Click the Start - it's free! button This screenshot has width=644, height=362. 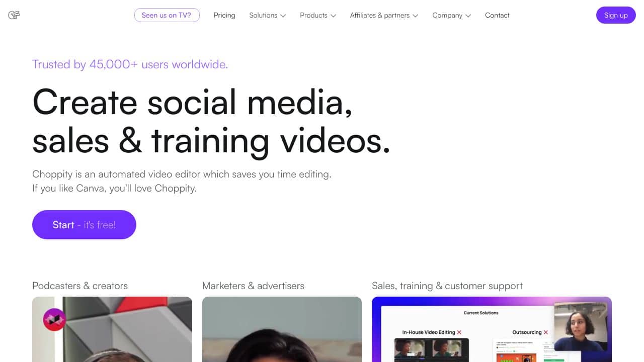(84, 225)
